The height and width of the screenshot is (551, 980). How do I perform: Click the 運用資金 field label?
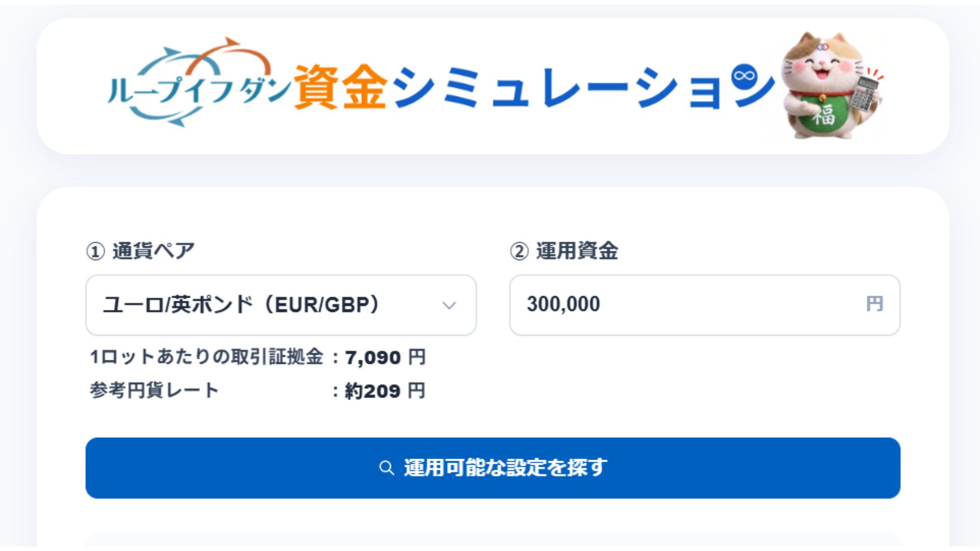click(x=577, y=252)
